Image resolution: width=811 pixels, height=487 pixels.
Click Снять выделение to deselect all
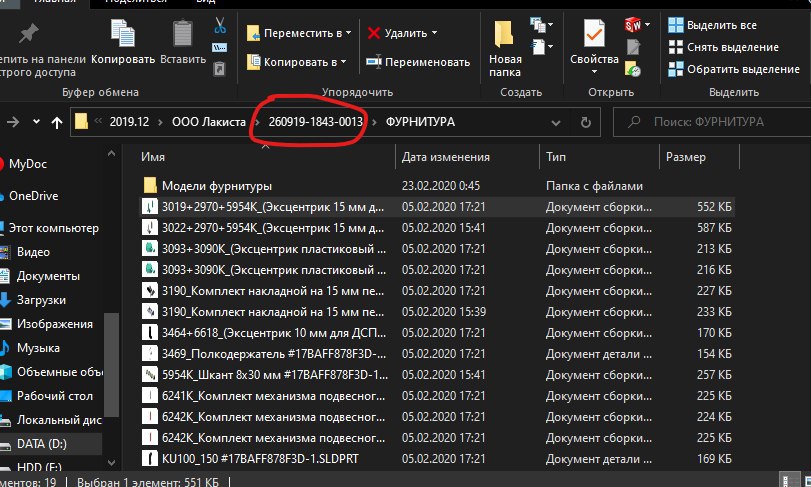click(x=724, y=47)
